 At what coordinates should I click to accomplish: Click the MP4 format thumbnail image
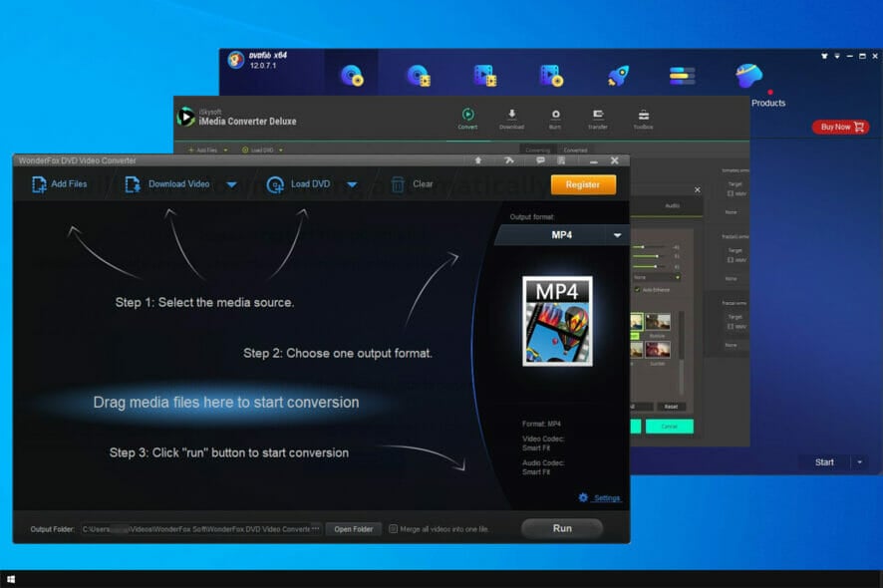coord(558,321)
